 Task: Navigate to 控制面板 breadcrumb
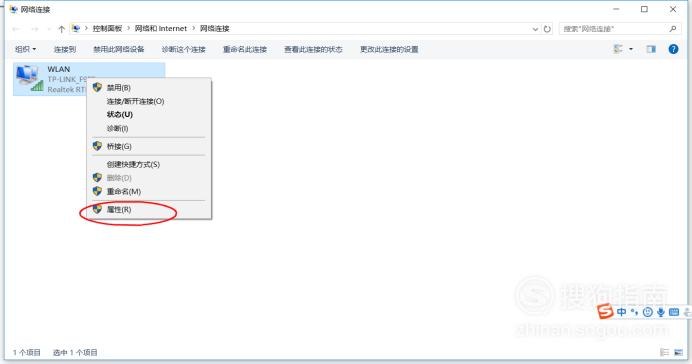(107, 29)
